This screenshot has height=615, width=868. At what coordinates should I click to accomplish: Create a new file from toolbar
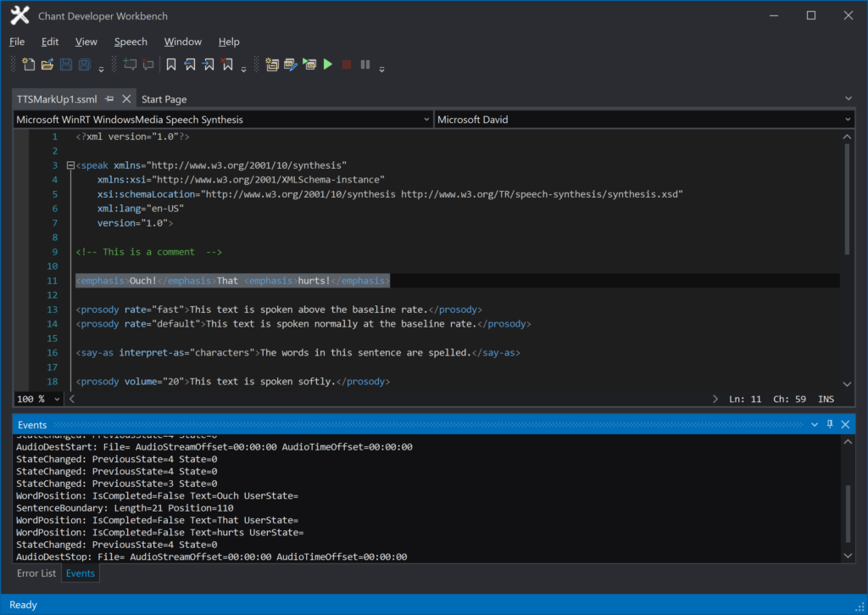pos(28,64)
